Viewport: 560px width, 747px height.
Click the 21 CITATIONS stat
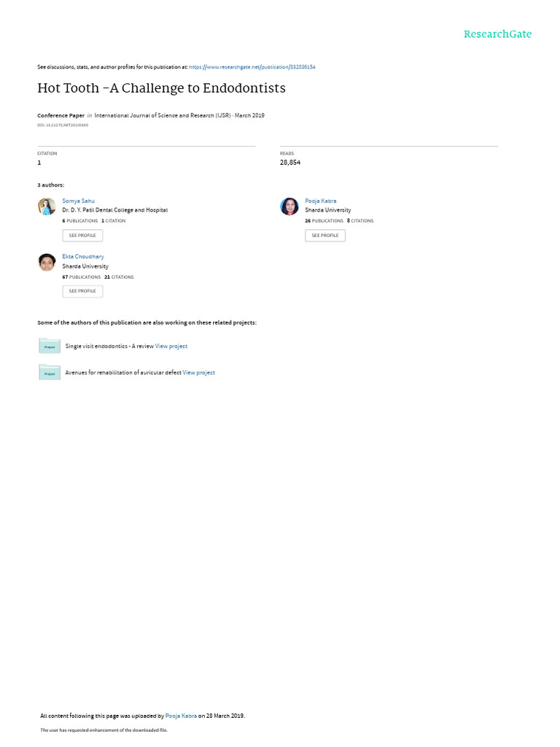[119, 277]
